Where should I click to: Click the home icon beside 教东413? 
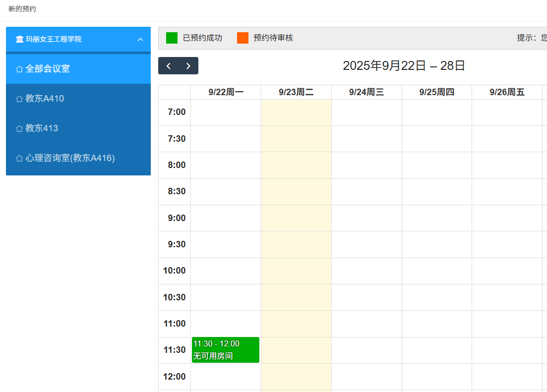click(19, 128)
